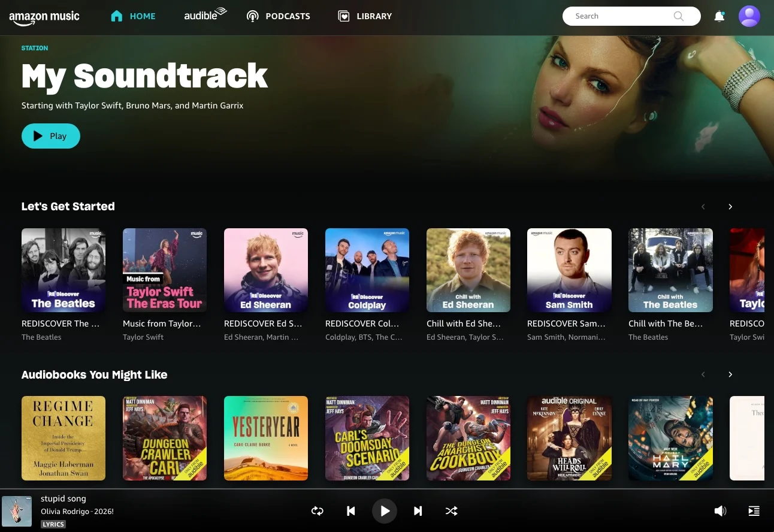Show previous items in Let's Get Started
Screen dimensions: 774x532
click(x=703, y=207)
